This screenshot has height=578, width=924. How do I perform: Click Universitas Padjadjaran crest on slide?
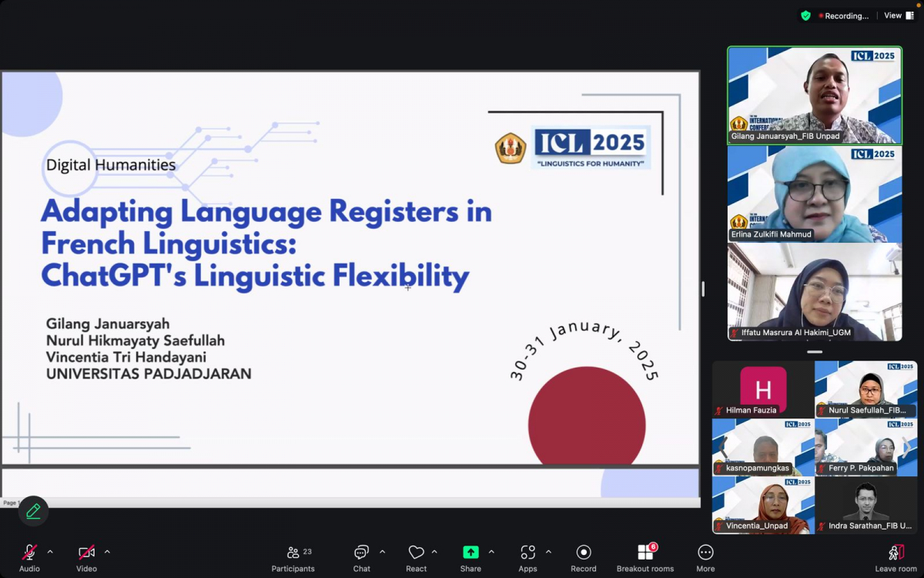point(511,148)
